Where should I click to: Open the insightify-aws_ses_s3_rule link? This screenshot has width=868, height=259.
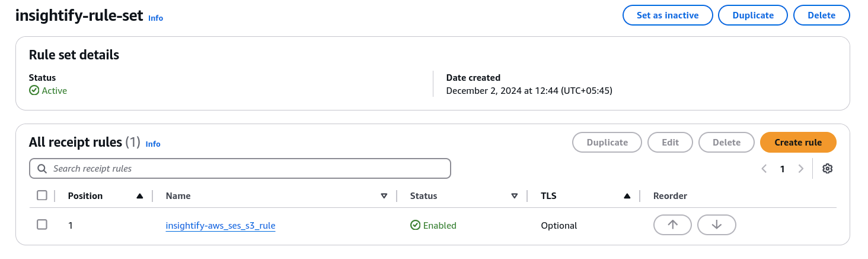click(221, 226)
